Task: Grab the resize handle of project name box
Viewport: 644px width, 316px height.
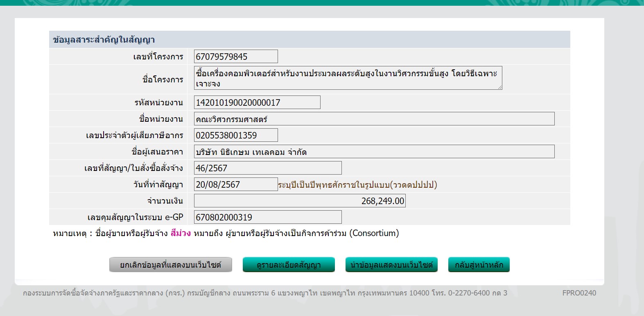Action: (x=500, y=87)
